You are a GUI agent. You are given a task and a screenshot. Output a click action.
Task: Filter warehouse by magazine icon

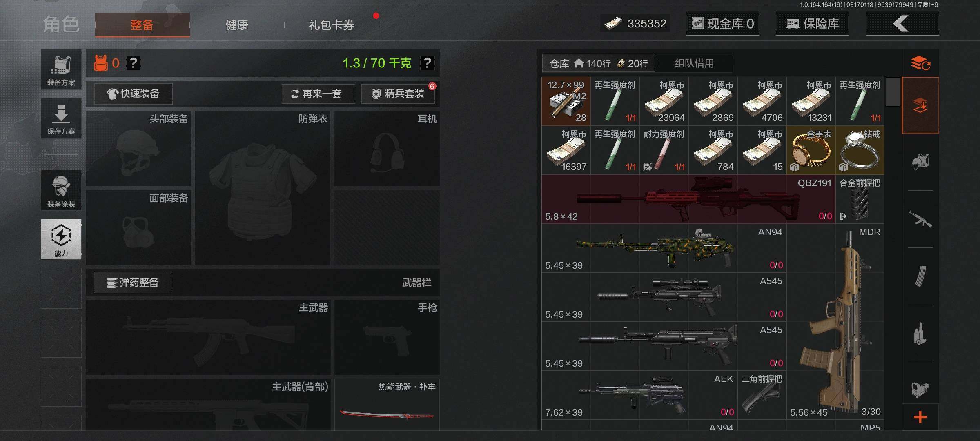(x=920, y=276)
